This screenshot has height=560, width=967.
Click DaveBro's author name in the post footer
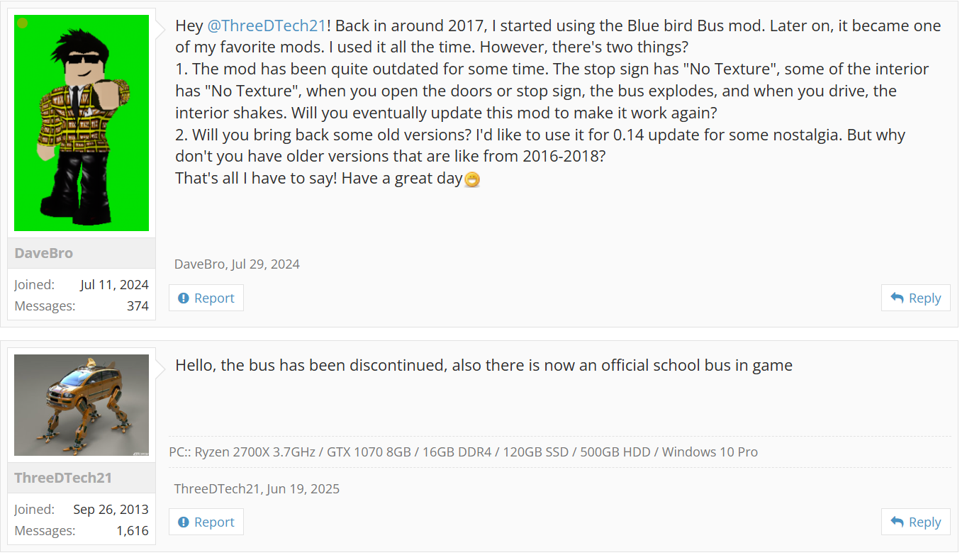tap(200, 264)
